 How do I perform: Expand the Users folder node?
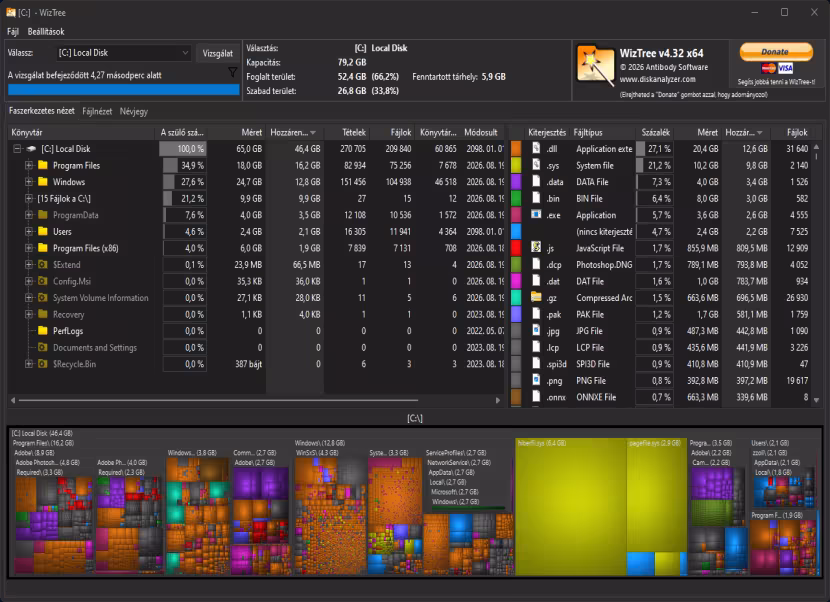tap(29, 231)
